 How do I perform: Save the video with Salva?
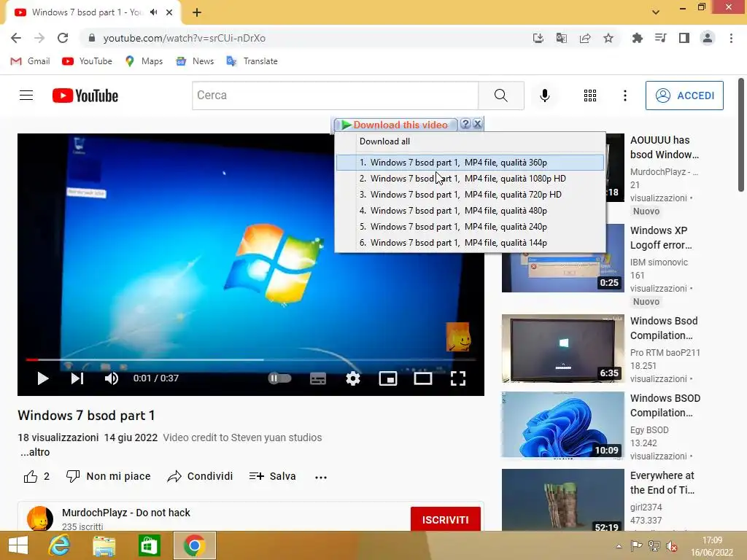click(273, 476)
